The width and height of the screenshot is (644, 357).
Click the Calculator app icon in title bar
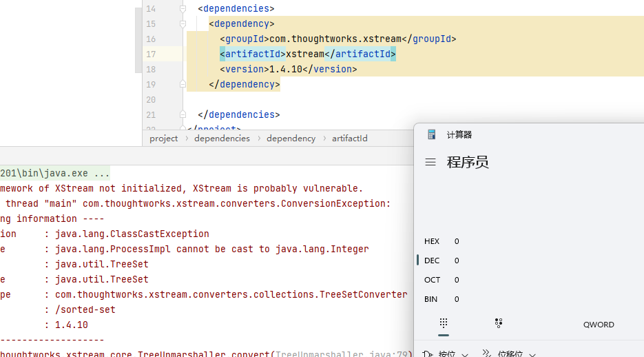click(x=432, y=135)
